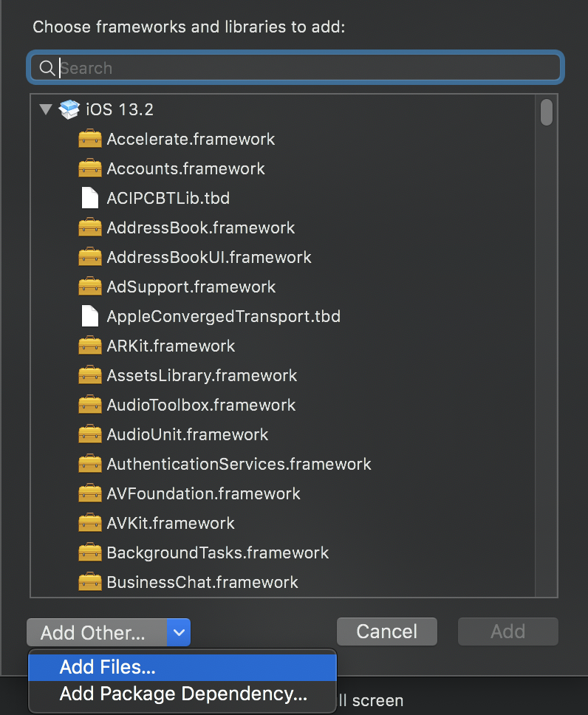588x715 pixels.
Task: Click the iOS 13.2 SDK box icon
Action: point(69,109)
